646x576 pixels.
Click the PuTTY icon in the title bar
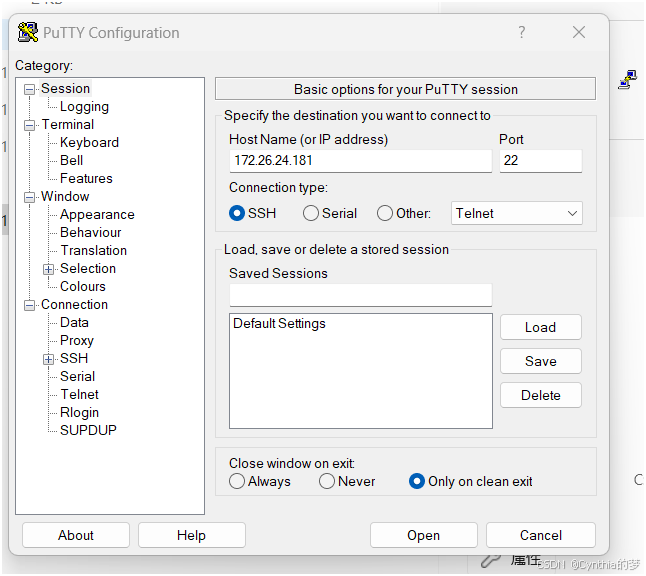point(28,32)
